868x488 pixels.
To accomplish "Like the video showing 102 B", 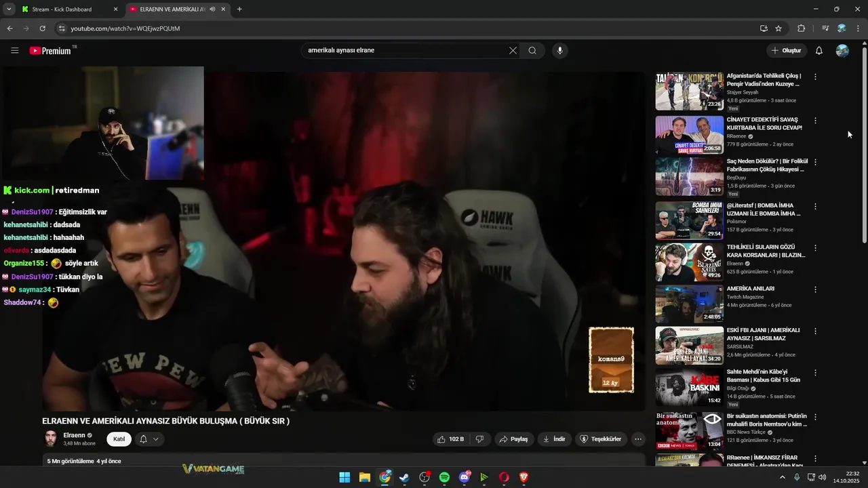I will [x=451, y=439].
